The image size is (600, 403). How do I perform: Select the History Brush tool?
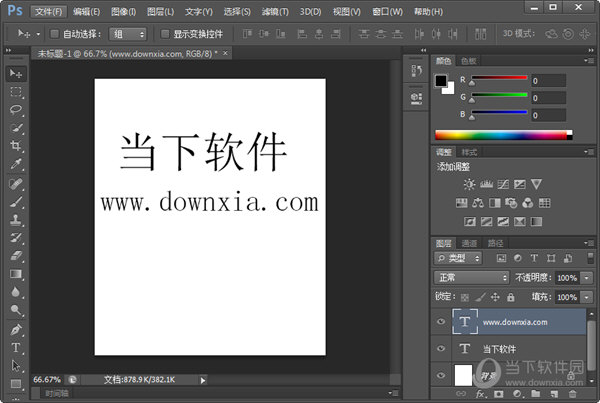pyautogui.click(x=16, y=238)
